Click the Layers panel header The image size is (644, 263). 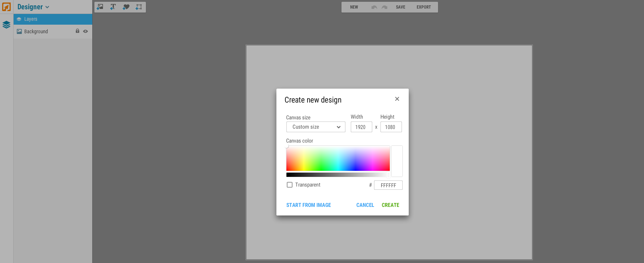pyautogui.click(x=53, y=19)
